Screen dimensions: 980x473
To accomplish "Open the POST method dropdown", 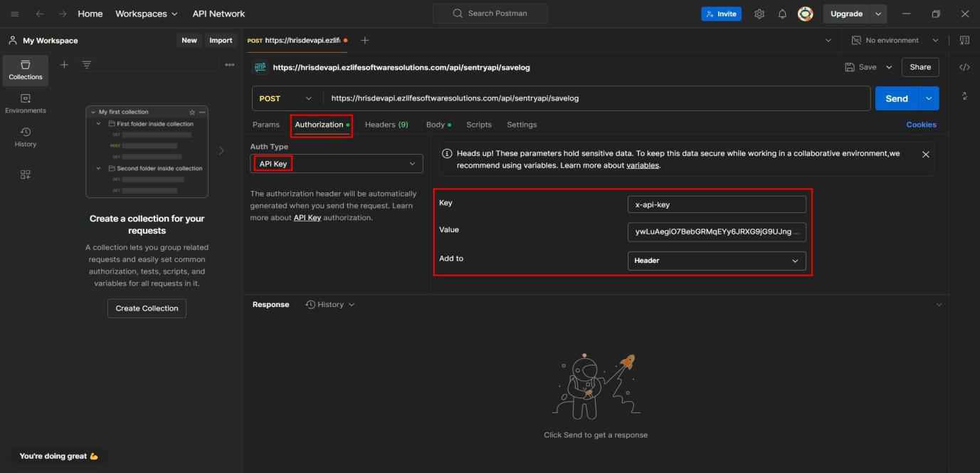I will coord(287,98).
